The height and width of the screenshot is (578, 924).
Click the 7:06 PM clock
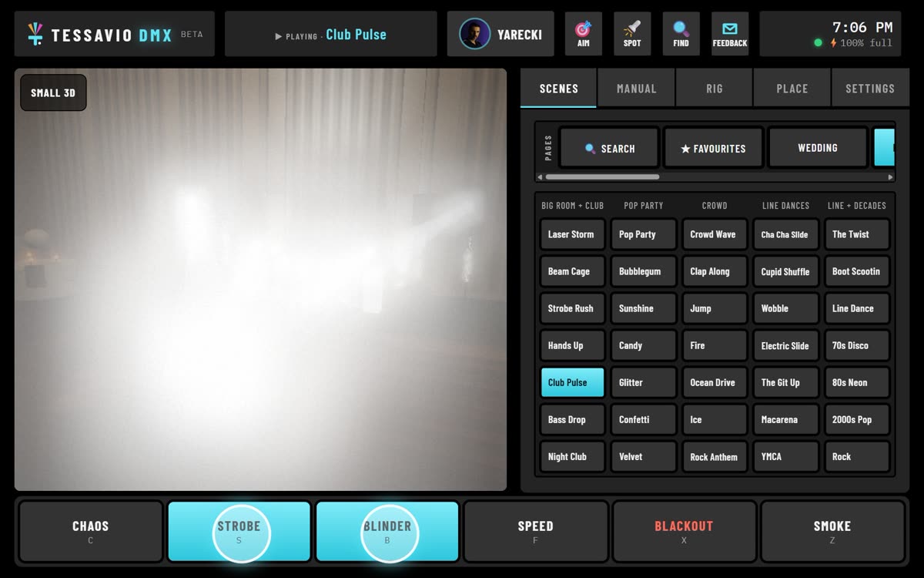coord(862,27)
